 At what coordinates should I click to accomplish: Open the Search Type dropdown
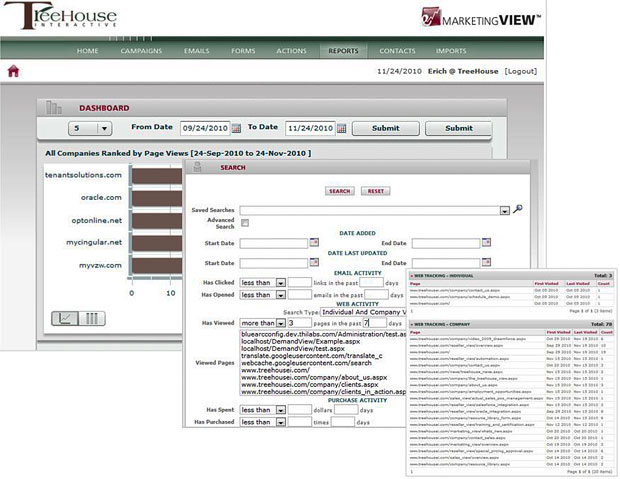pos(363,312)
